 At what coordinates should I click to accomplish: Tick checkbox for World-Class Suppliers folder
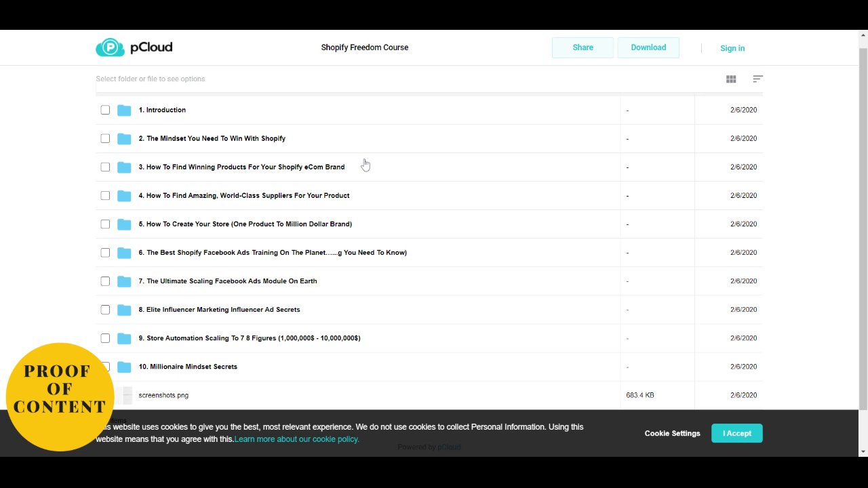pyautogui.click(x=105, y=195)
